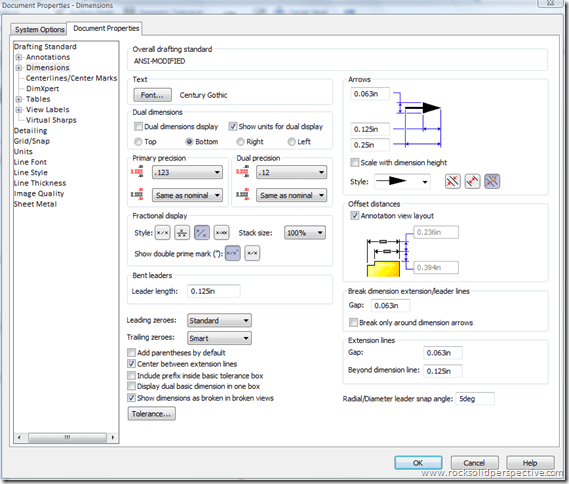Open the Tolerance... dialog

coord(151,414)
